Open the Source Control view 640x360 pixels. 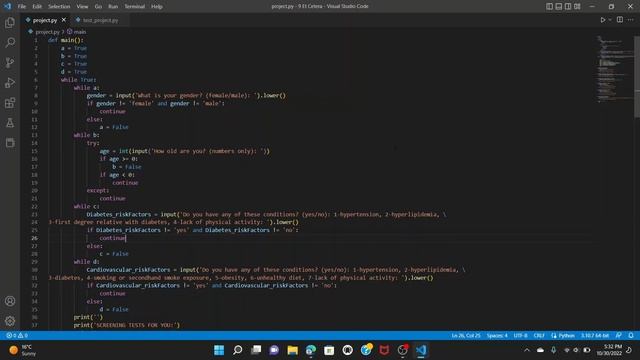coord(10,62)
